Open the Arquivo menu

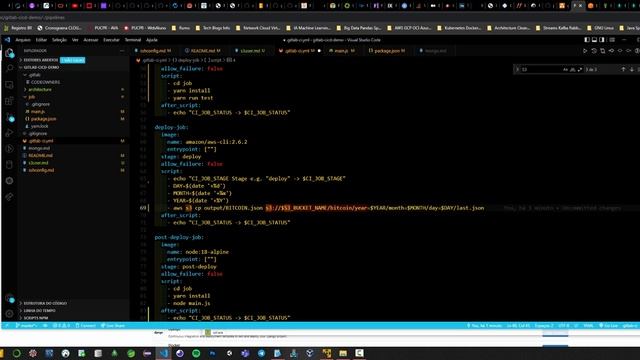[x=23, y=40]
